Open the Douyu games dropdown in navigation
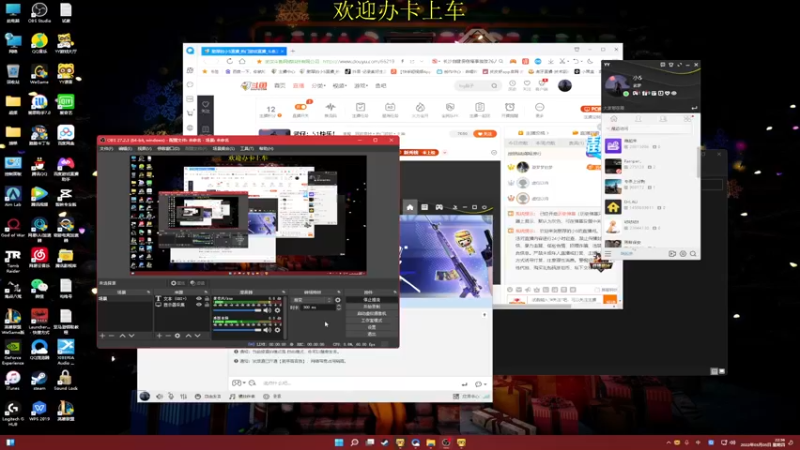 [361, 86]
